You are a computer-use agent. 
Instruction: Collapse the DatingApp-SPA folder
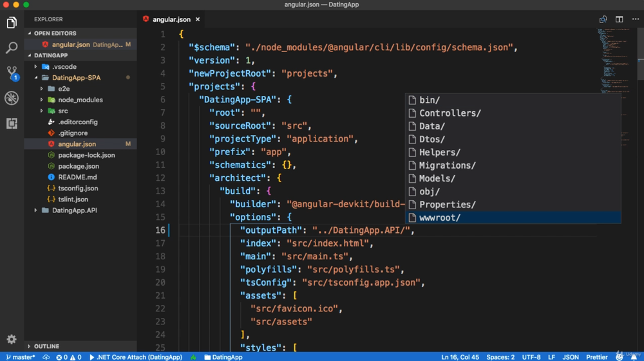(x=80, y=77)
